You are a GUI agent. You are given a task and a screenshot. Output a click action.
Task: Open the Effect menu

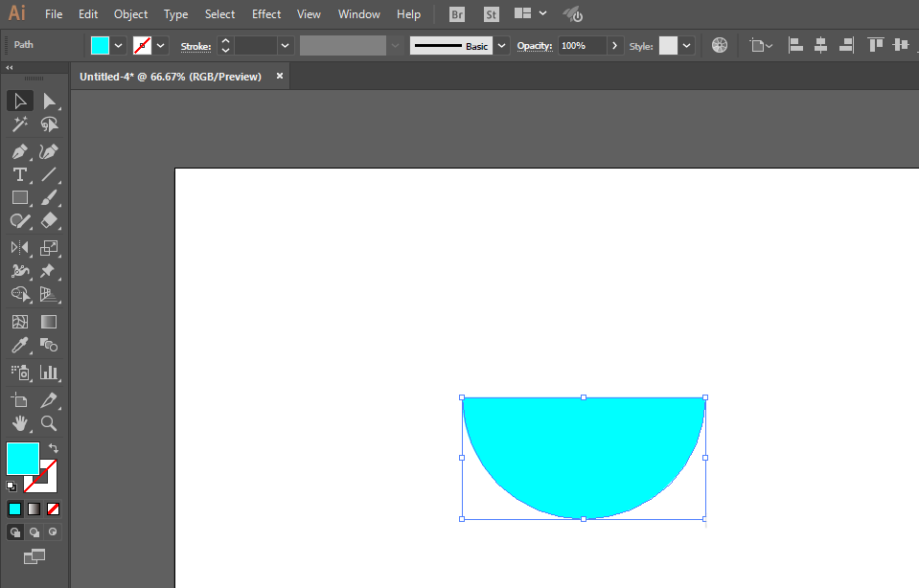[x=266, y=14]
